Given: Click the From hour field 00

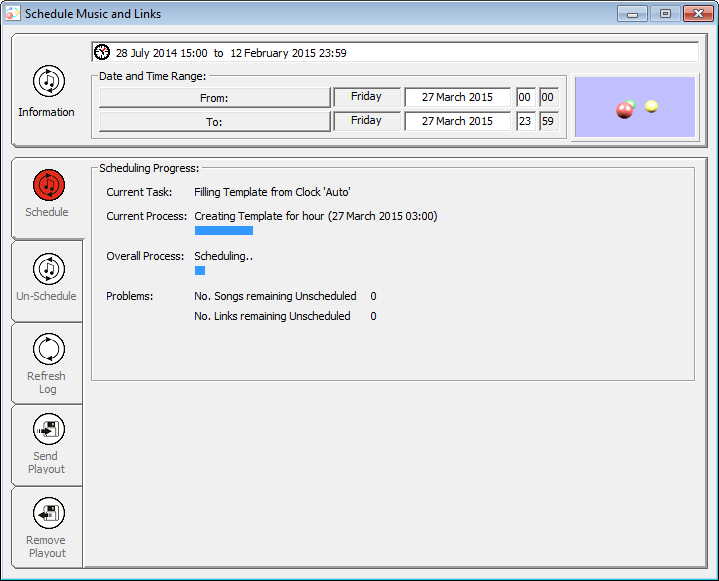Looking at the screenshot, I should click(525, 97).
